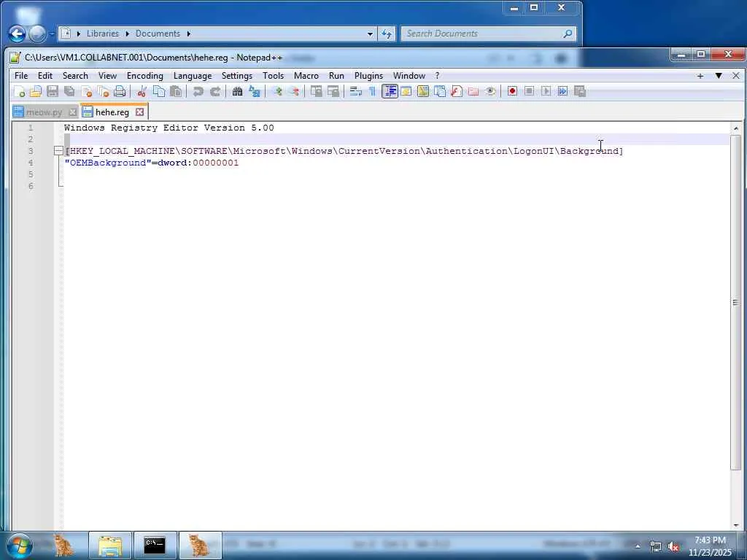The image size is (747, 560).
Task: Toggle the Function List panel
Action: click(x=457, y=91)
